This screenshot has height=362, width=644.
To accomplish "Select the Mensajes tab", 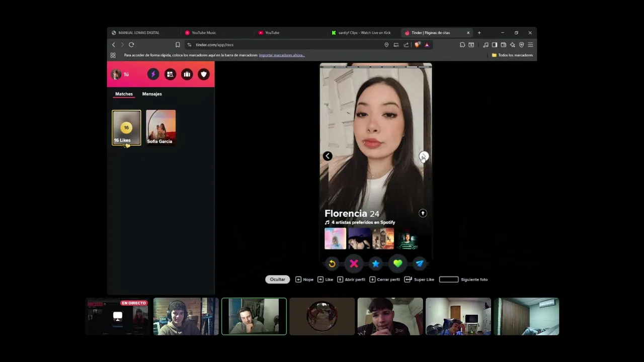I will point(152,94).
